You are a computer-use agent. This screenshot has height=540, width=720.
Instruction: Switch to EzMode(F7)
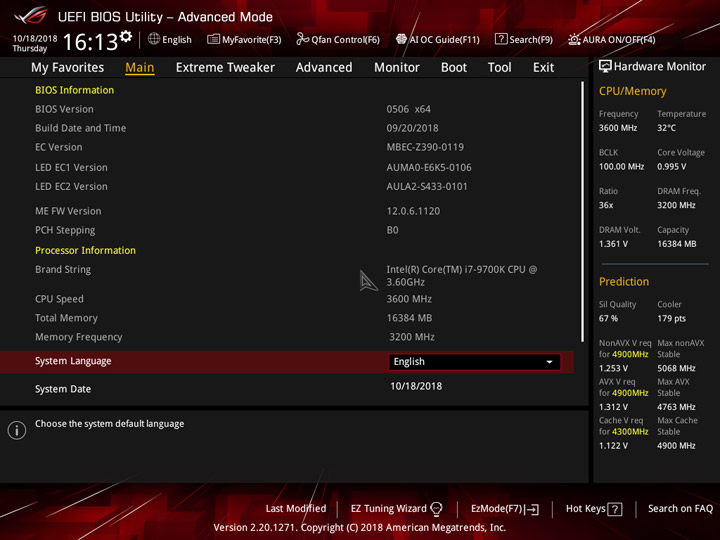pyautogui.click(x=497, y=508)
